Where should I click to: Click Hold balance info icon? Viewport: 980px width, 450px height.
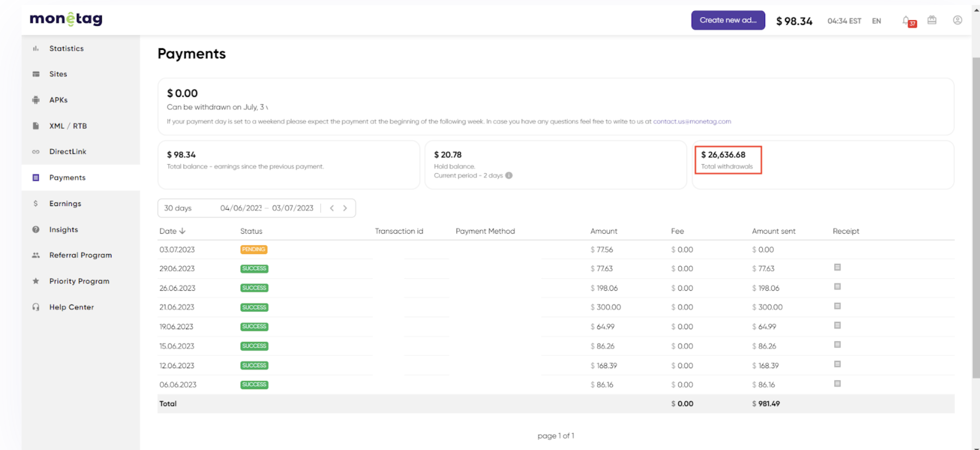[509, 175]
